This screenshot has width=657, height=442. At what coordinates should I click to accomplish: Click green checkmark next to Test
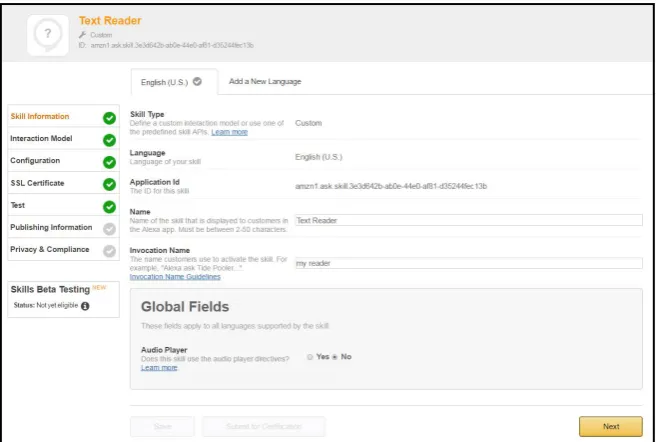(109, 207)
